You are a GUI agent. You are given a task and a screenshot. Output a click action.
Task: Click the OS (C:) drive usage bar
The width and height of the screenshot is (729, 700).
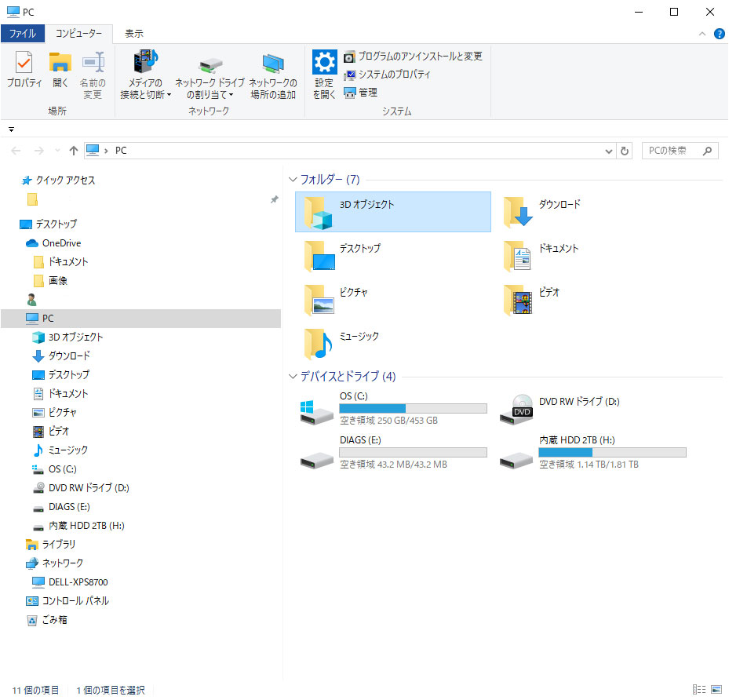click(413, 409)
